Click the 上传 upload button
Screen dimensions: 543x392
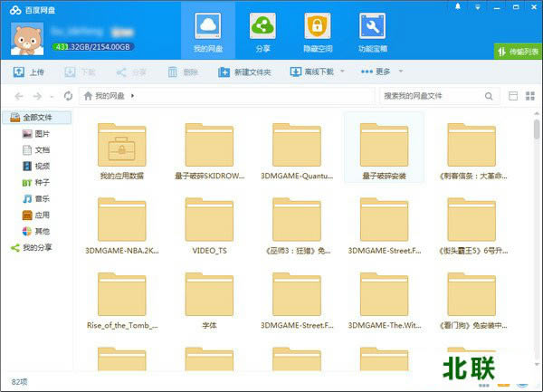29,72
